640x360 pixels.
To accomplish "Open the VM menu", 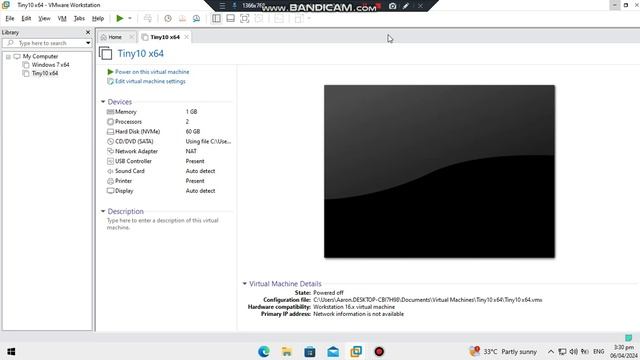I will coord(62,18).
